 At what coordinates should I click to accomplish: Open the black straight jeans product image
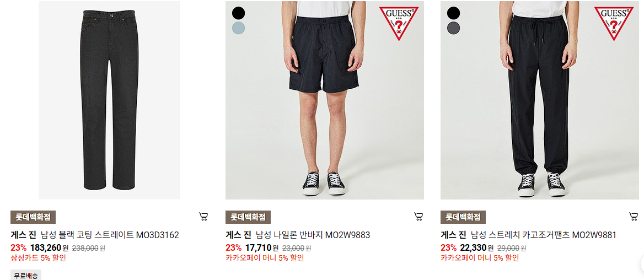click(109, 100)
